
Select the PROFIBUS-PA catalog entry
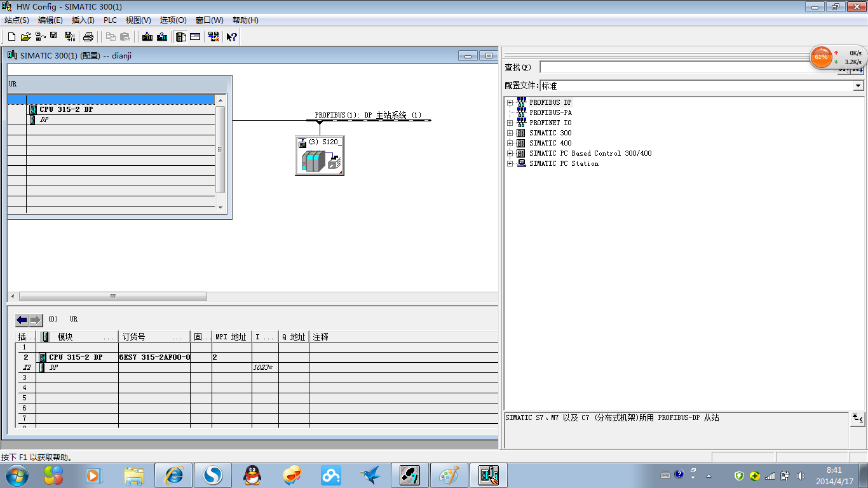pos(550,112)
